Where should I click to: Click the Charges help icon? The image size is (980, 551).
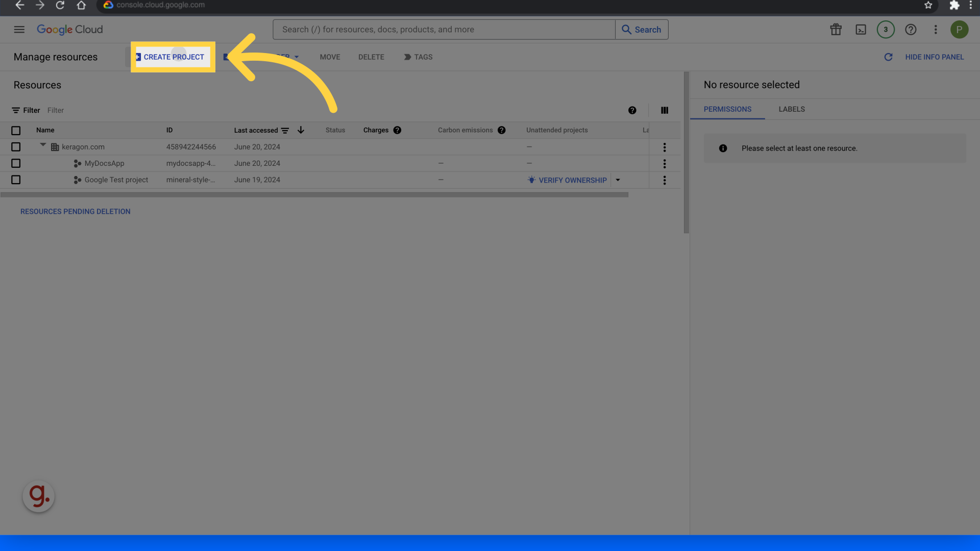(x=397, y=130)
